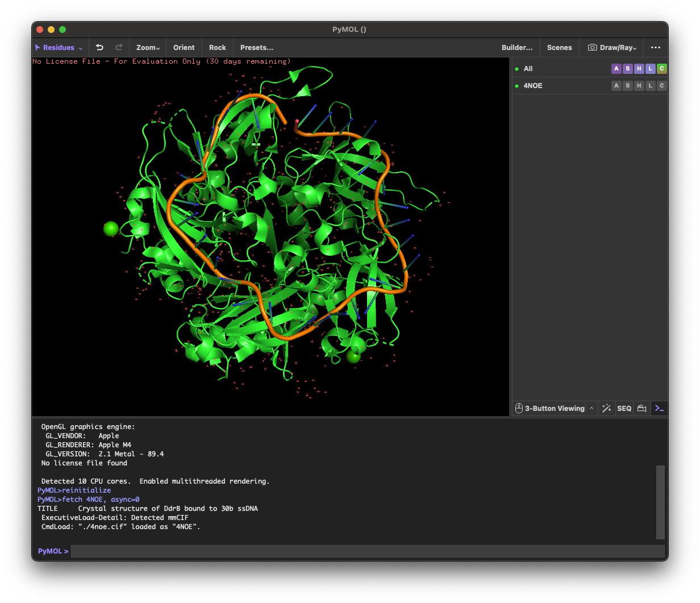
Task: Click the 'No License File' evaluation notice
Action: (x=162, y=61)
